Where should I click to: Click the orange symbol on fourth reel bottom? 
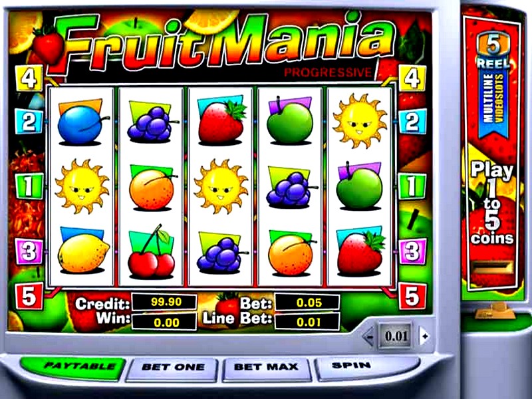(291, 253)
